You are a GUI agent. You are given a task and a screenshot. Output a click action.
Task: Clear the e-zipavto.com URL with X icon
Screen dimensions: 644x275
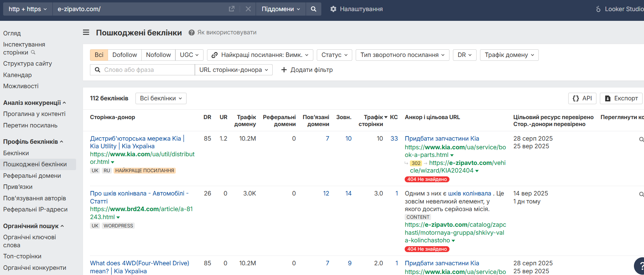click(248, 9)
